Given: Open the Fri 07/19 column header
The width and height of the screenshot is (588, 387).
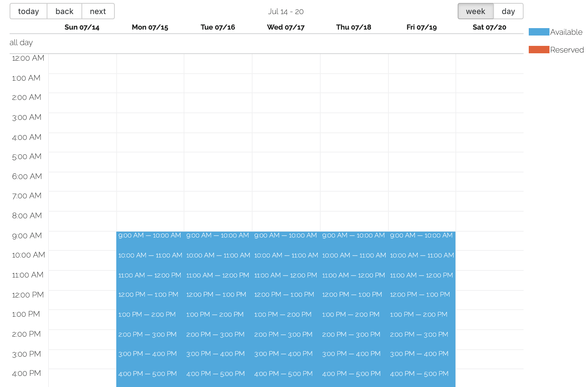Looking at the screenshot, I should pyautogui.click(x=421, y=27).
